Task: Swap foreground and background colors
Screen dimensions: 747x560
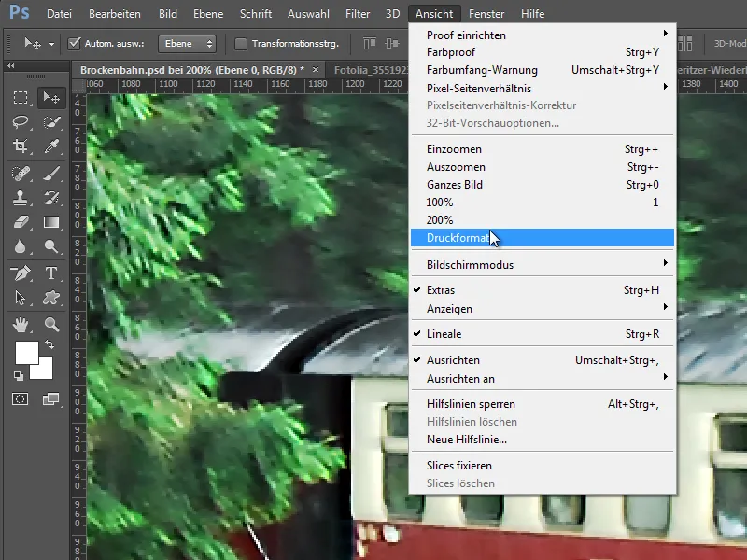Action: pos(49,343)
